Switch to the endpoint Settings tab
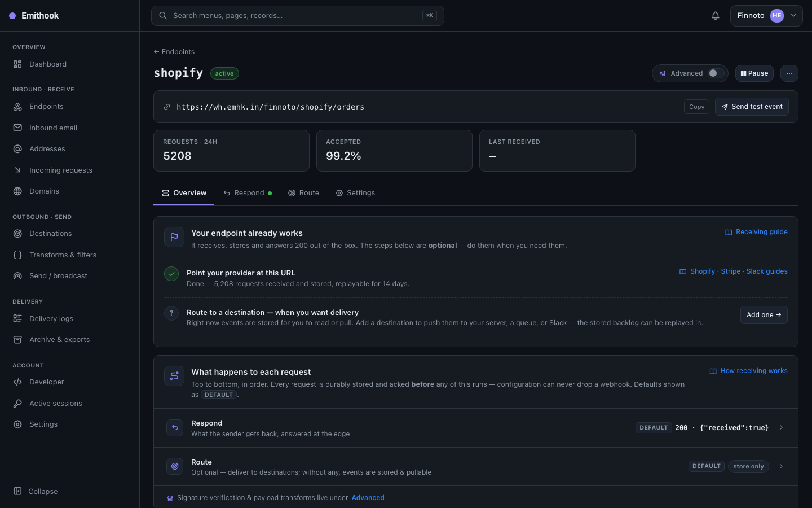Viewport: 812px width, 508px height. coord(355,193)
